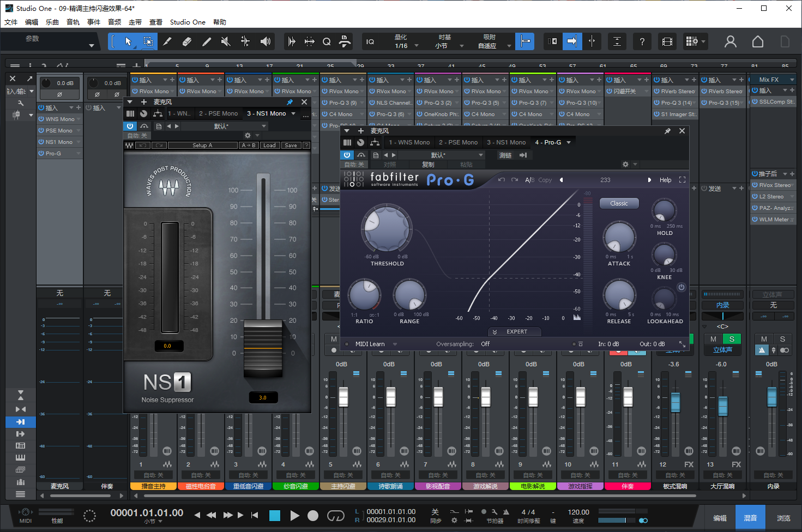Click the Classic style button
The image size is (802, 532).
619,203
